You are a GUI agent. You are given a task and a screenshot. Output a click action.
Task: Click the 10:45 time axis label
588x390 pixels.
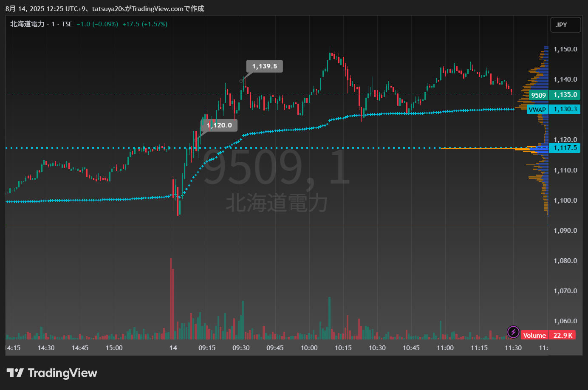pos(411,348)
